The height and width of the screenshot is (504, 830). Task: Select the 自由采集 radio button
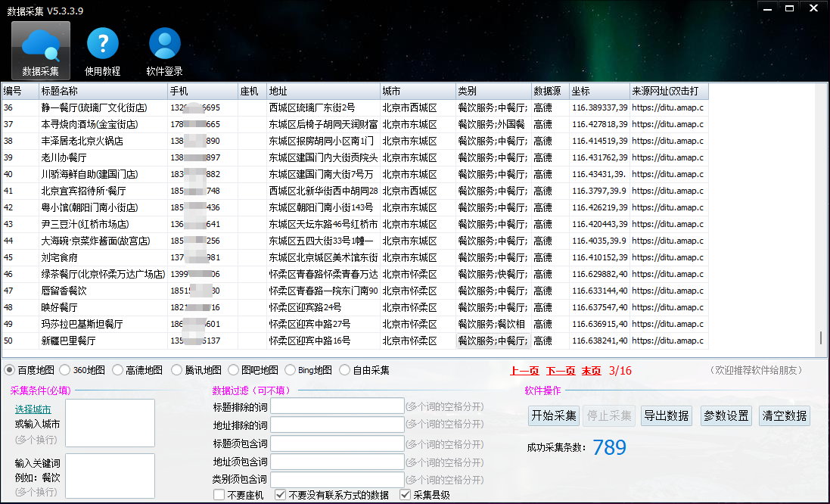click(344, 370)
